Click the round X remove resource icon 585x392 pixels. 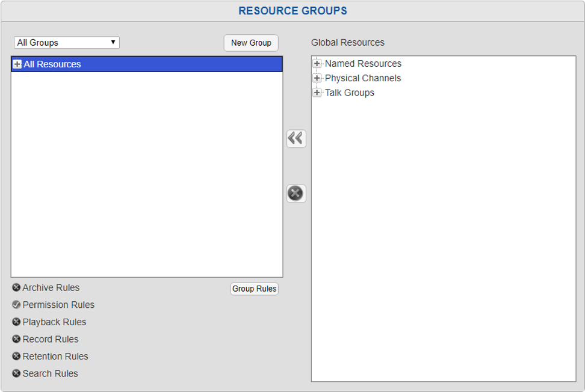pos(294,194)
